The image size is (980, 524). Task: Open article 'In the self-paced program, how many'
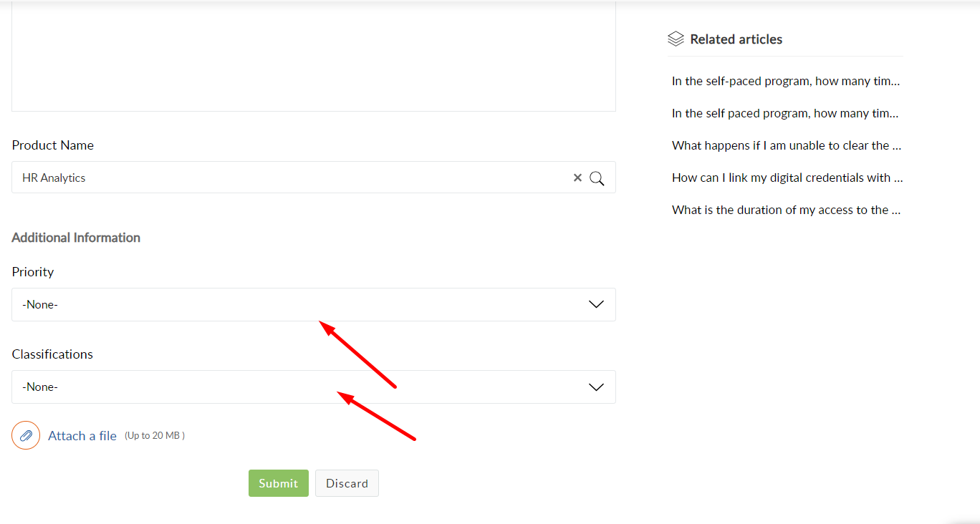786,81
